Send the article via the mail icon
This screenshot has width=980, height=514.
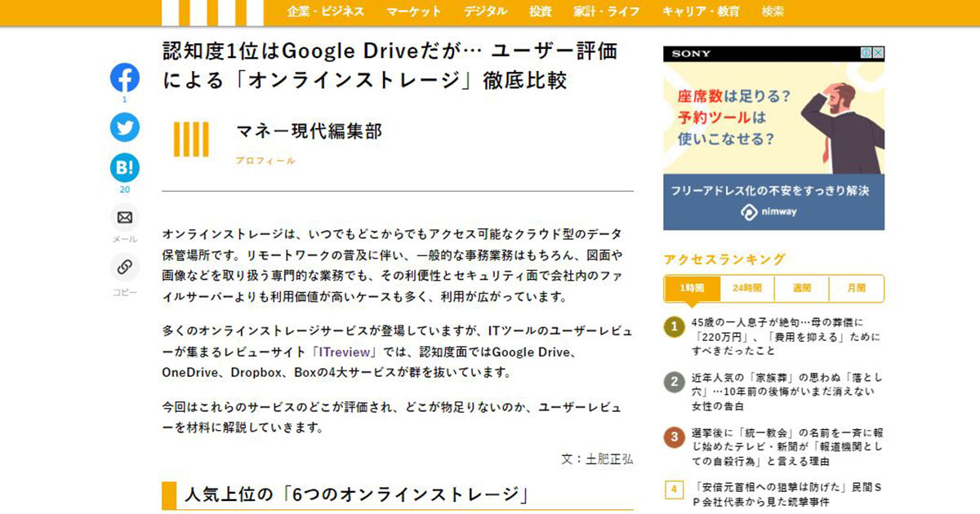point(125,218)
